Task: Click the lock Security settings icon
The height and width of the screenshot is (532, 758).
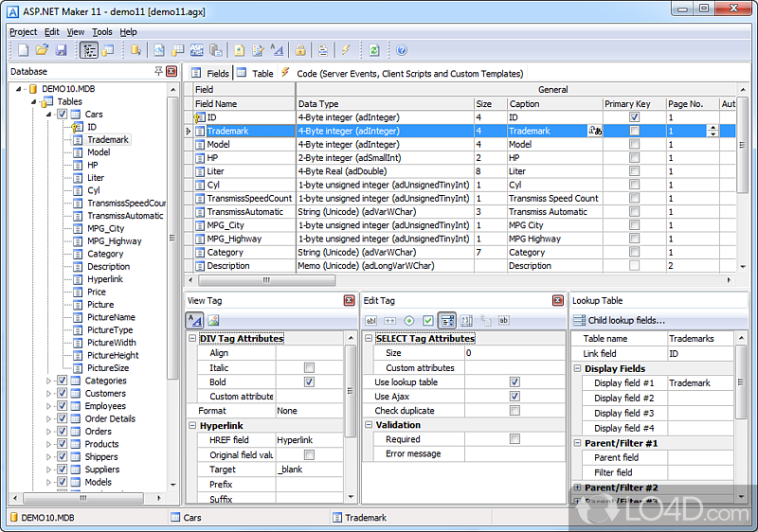Action: 299,50
